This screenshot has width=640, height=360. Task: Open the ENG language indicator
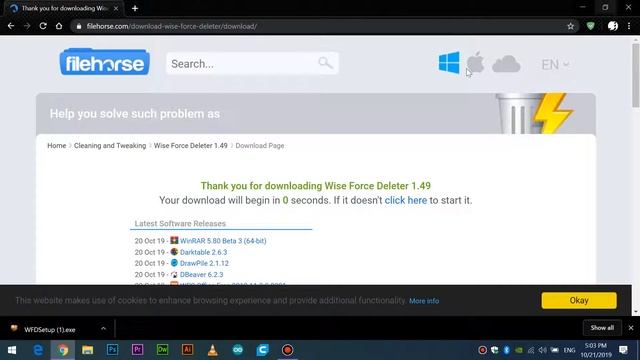[569, 350]
